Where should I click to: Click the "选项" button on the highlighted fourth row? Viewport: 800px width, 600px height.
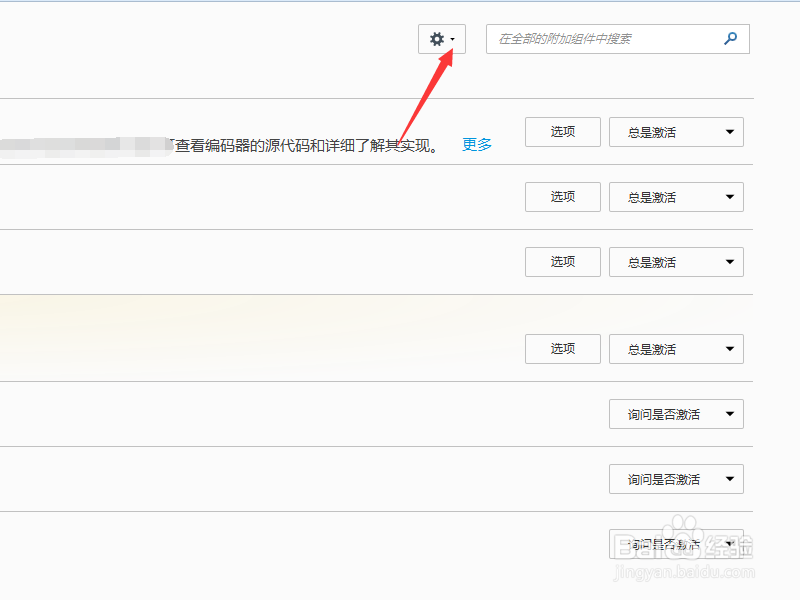coord(562,348)
